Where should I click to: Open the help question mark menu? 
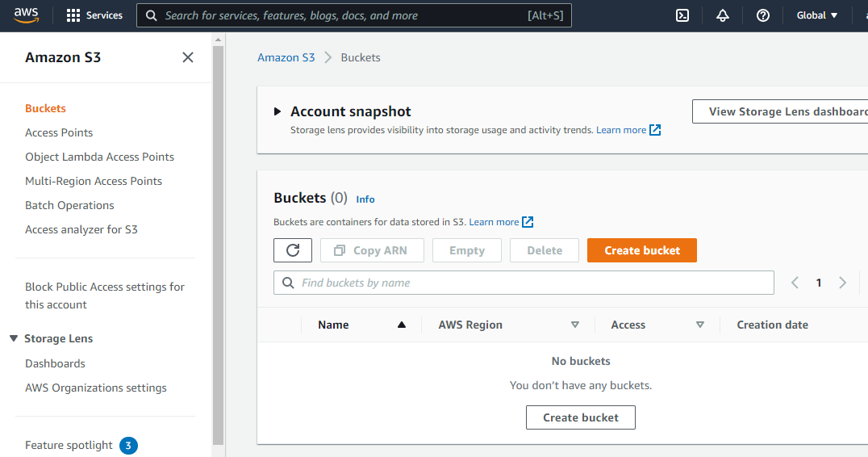coord(763,15)
